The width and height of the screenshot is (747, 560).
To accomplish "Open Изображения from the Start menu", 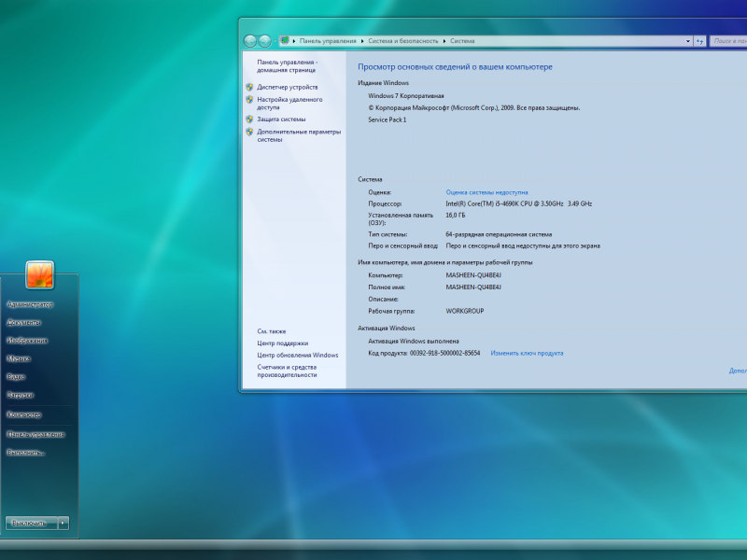I will tap(27, 341).
